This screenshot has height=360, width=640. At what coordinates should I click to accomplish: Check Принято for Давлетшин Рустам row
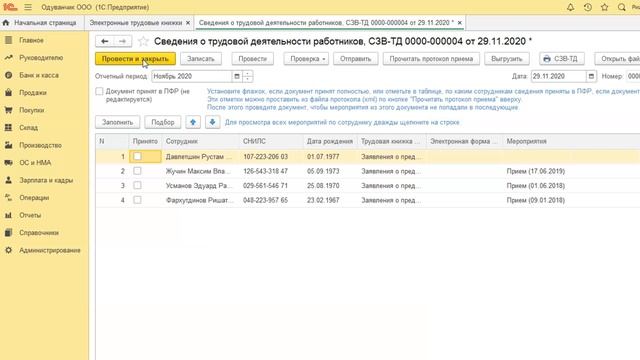point(137,156)
